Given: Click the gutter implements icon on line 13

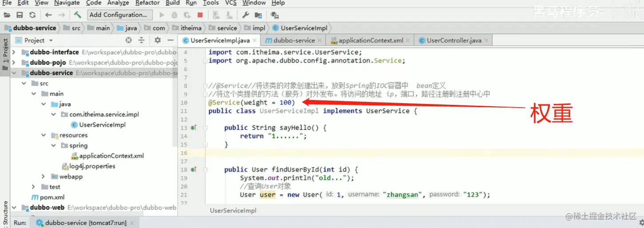Looking at the screenshot, I should (193, 128).
